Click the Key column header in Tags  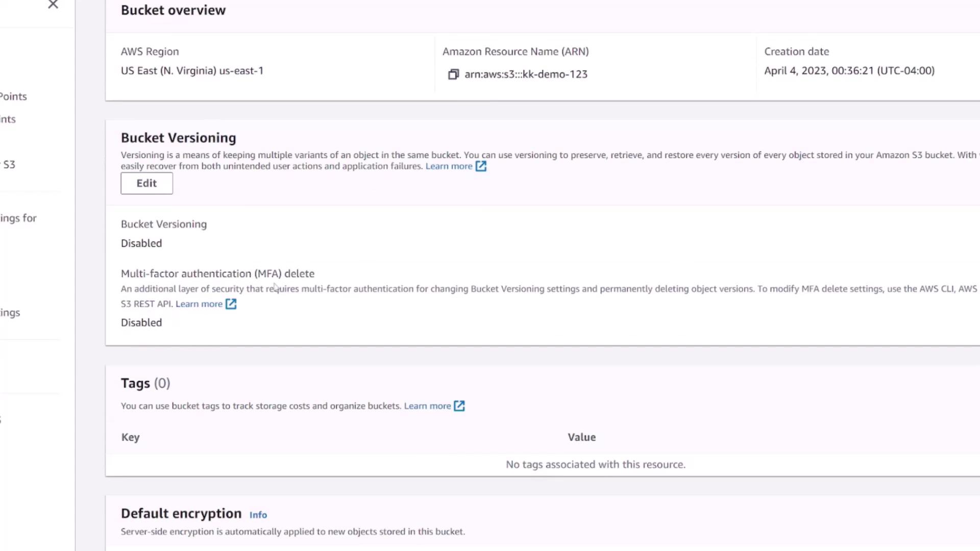pos(130,437)
